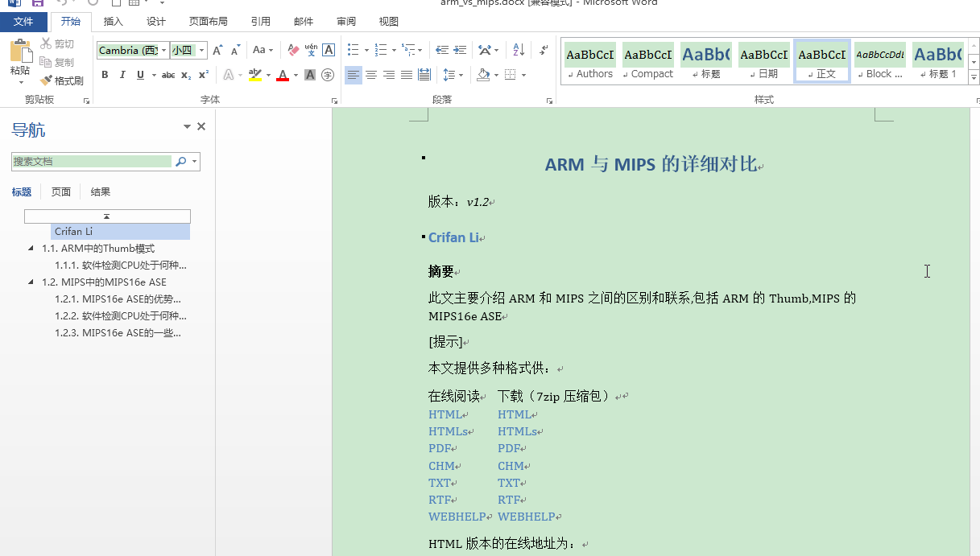The width and height of the screenshot is (980, 556).
Task: Click the Increase Indent icon
Action: (x=461, y=50)
